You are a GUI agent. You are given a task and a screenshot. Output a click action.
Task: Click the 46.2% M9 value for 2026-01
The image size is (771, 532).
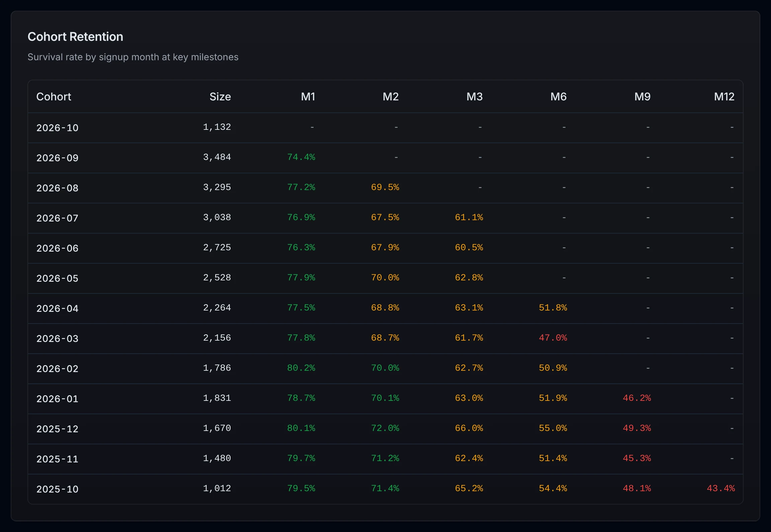637,398
